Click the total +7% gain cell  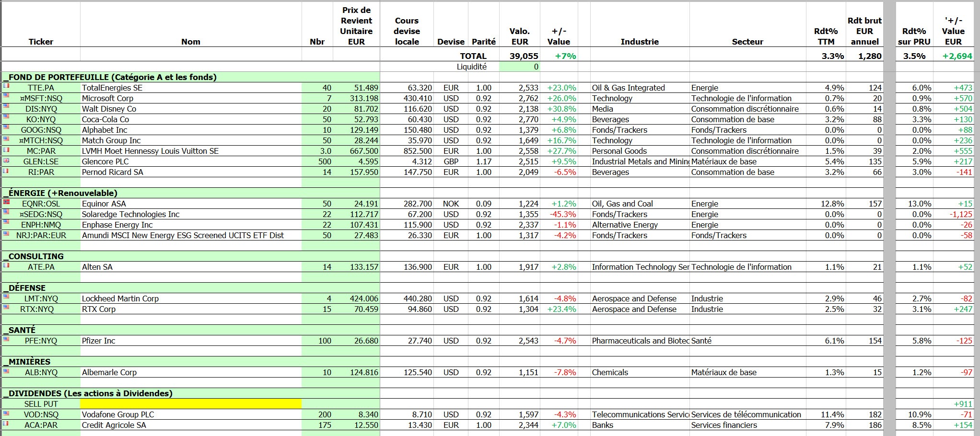tap(559, 56)
